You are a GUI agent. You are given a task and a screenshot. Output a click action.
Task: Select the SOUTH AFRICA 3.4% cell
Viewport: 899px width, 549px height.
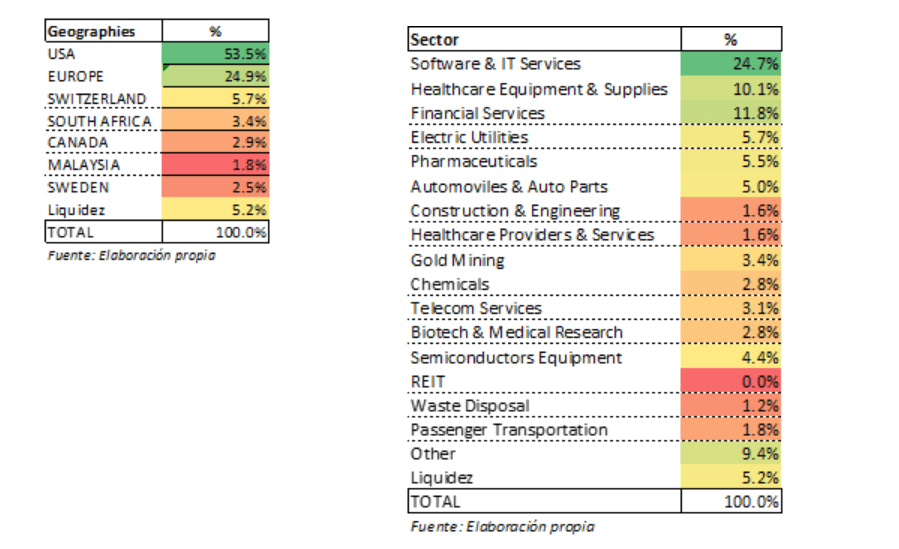tap(216, 120)
